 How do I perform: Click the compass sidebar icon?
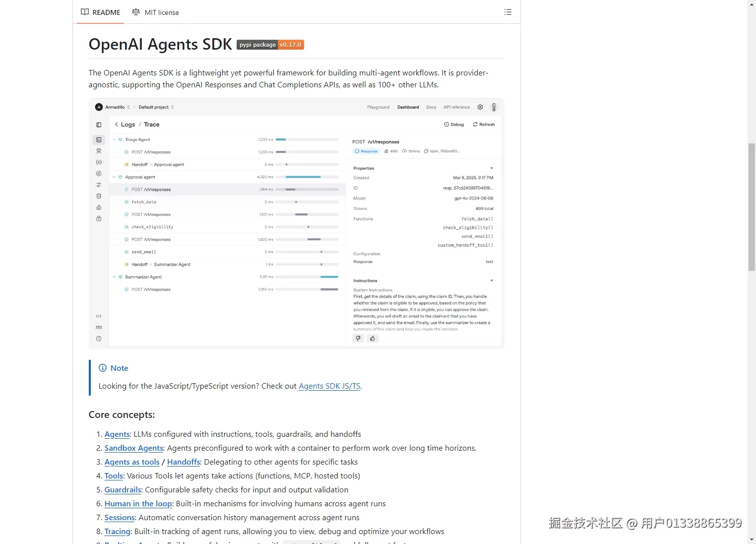[99, 174]
